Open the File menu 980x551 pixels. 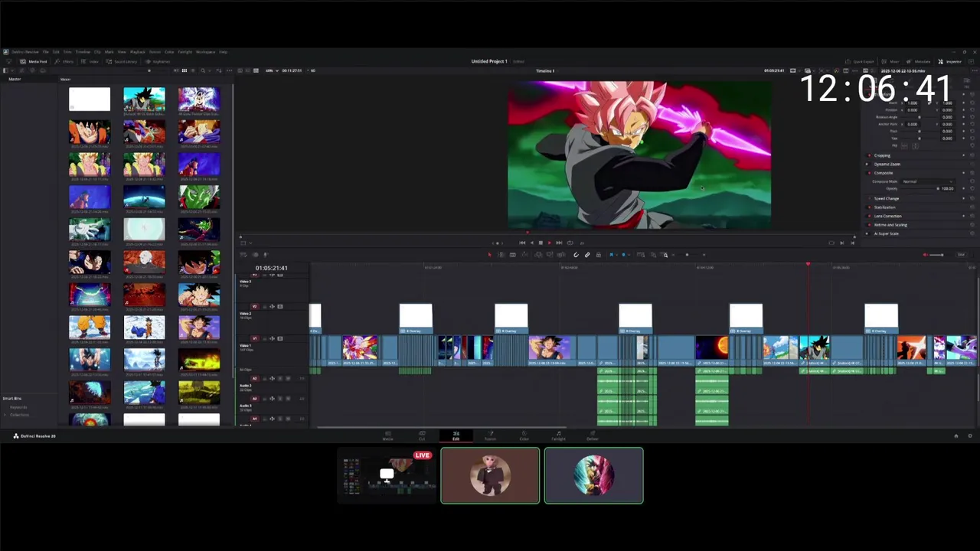[x=45, y=52]
